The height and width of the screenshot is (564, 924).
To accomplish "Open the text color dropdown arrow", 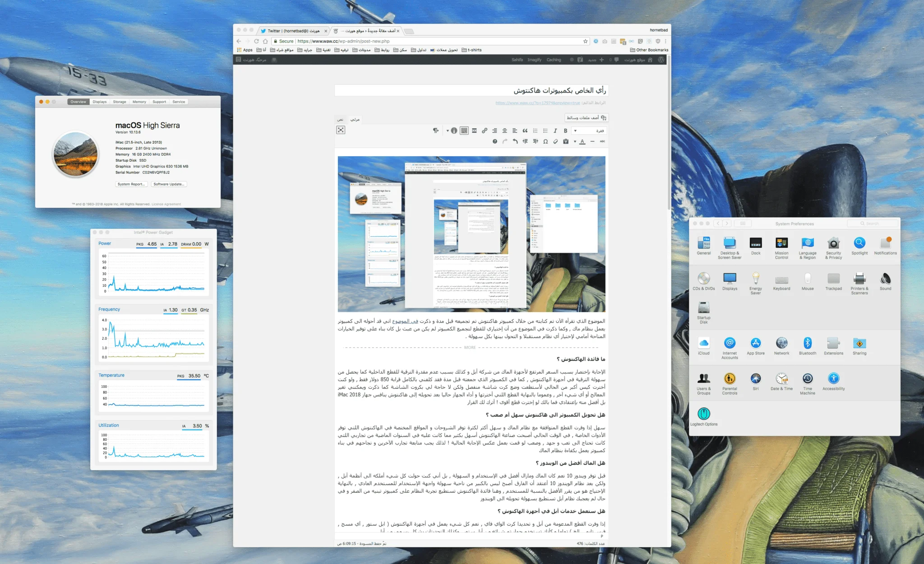I will click(x=575, y=141).
